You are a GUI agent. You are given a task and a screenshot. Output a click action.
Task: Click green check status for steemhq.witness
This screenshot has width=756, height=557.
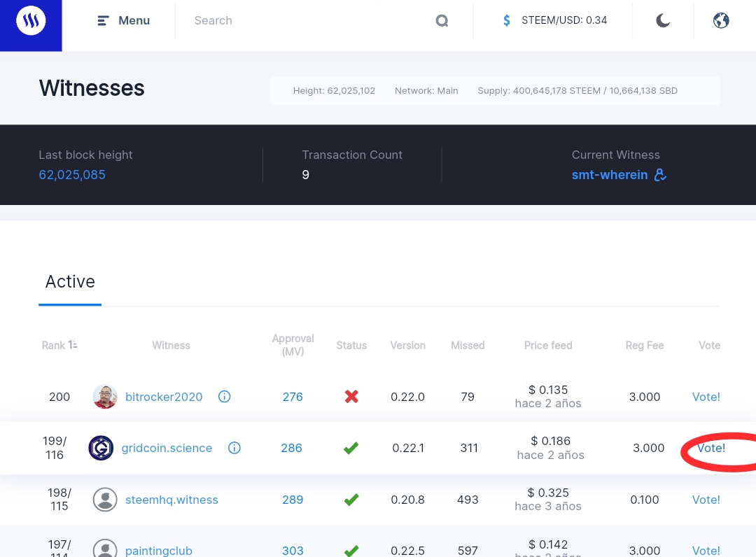click(x=351, y=499)
